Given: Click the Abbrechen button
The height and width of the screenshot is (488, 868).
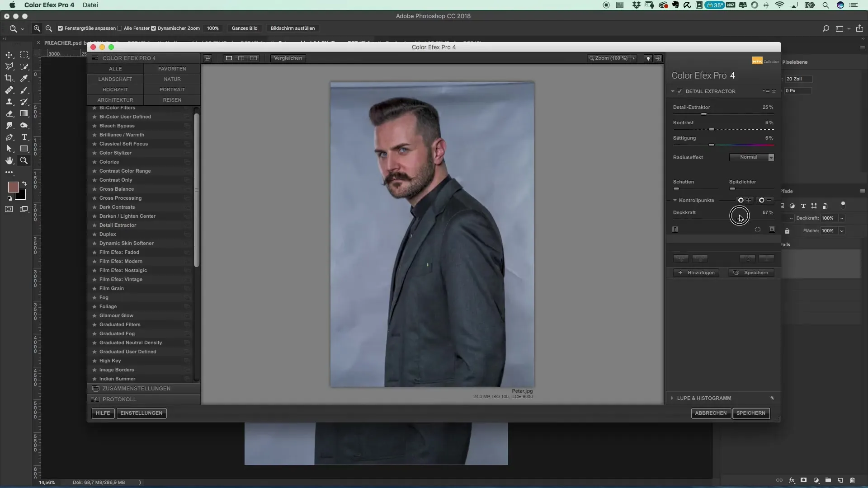Looking at the screenshot, I should click(711, 413).
